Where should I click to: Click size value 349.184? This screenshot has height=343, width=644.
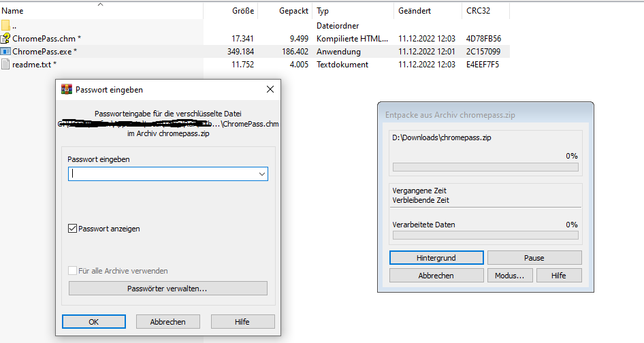point(241,52)
